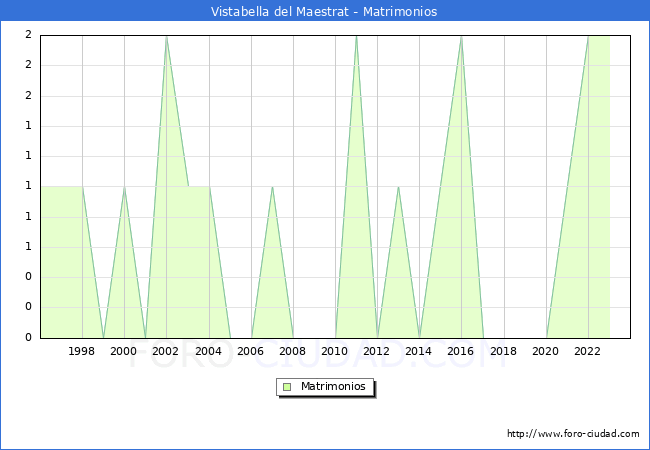The width and height of the screenshot is (650, 450).
Task: Click the chart title Vistabella del Maestrat
Action: click(324, 12)
